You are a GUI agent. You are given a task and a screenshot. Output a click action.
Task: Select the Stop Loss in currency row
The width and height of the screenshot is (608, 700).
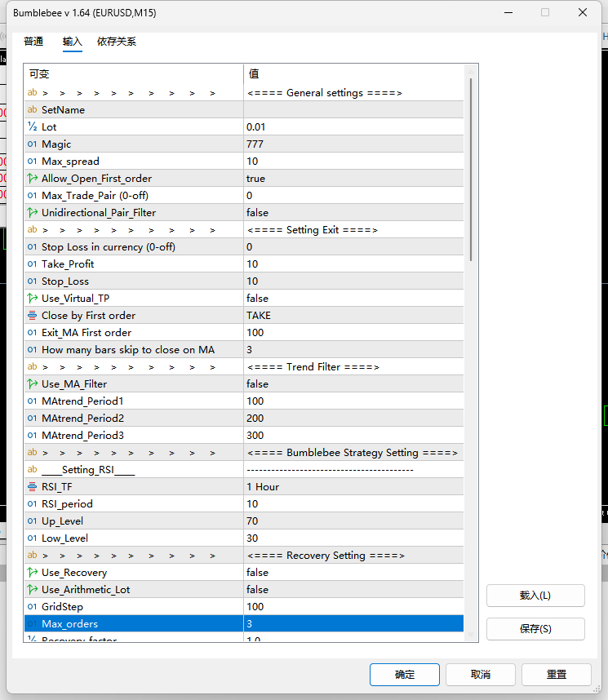point(244,247)
